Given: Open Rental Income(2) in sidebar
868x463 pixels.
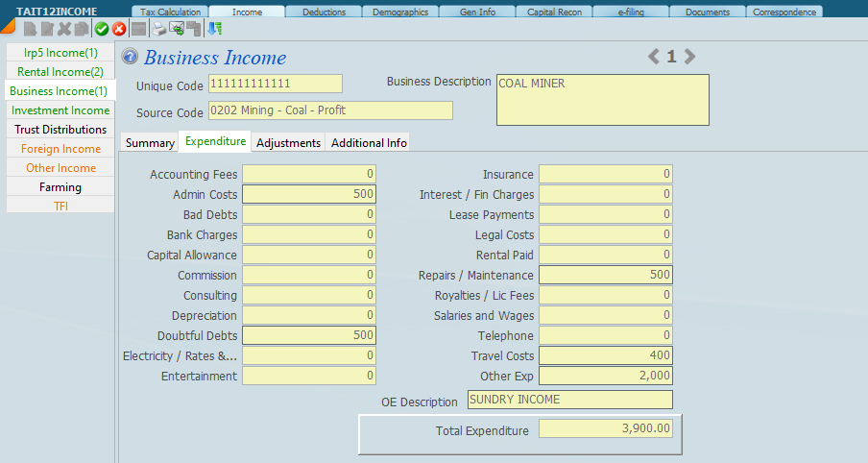Looking at the screenshot, I should 60,72.
